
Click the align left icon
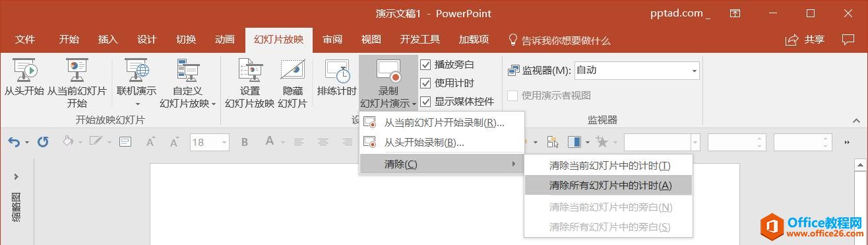pyautogui.click(x=299, y=142)
